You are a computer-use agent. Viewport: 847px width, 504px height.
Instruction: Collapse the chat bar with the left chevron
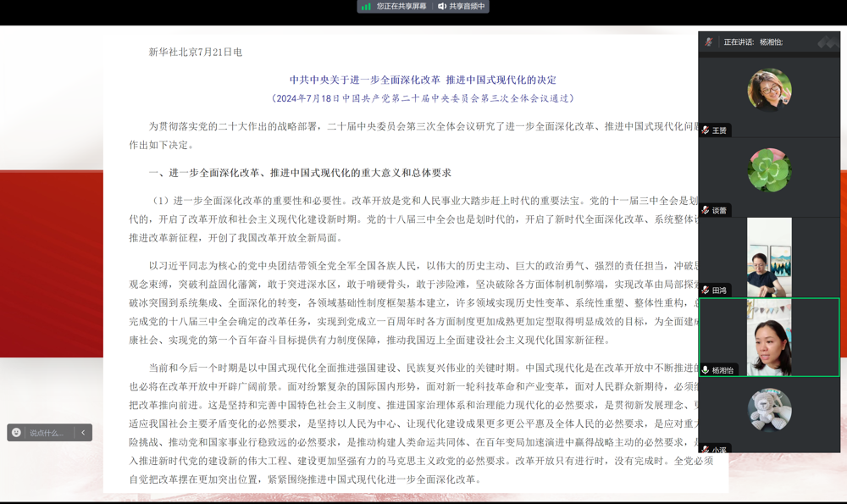click(x=82, y=432)
